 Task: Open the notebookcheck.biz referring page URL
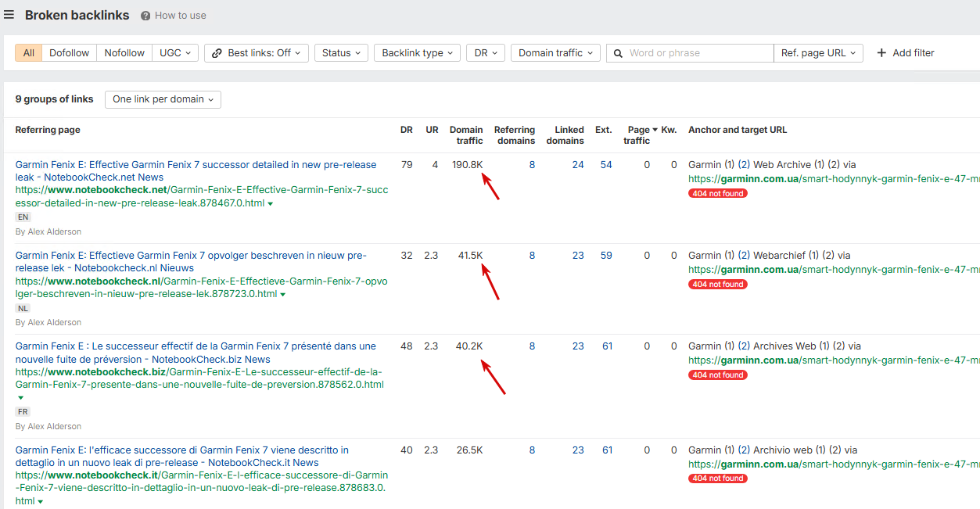coord(199,378)
